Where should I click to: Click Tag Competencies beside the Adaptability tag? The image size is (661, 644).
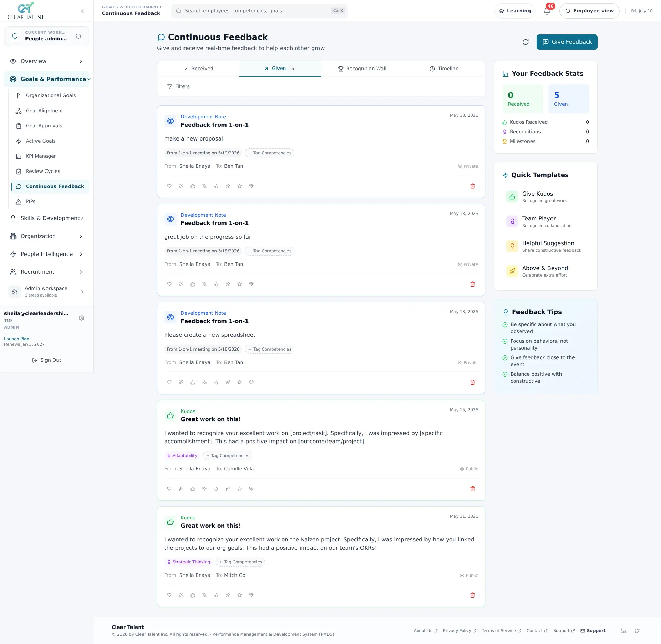tap(228, 456)
